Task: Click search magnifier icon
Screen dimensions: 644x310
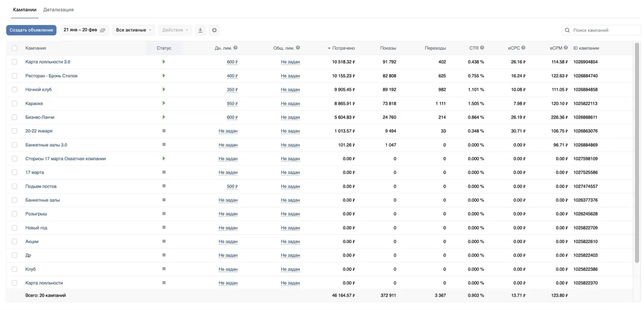Action: (x=567, y=30)
